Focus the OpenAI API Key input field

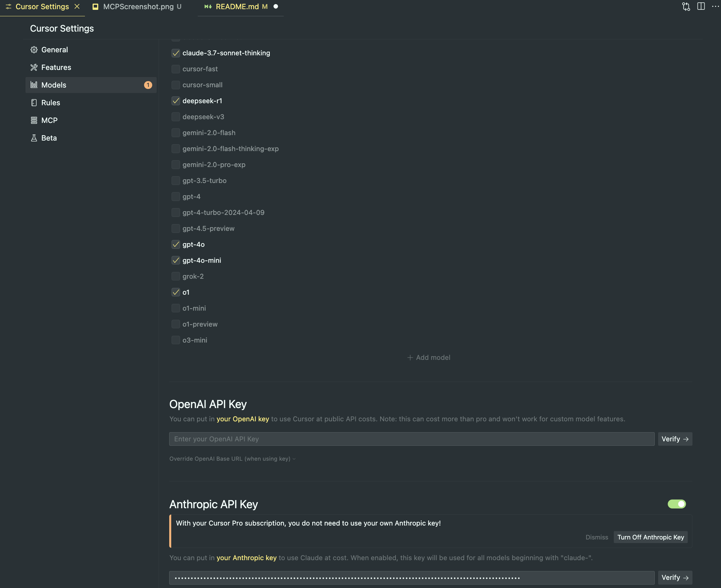tap(412, 439)
